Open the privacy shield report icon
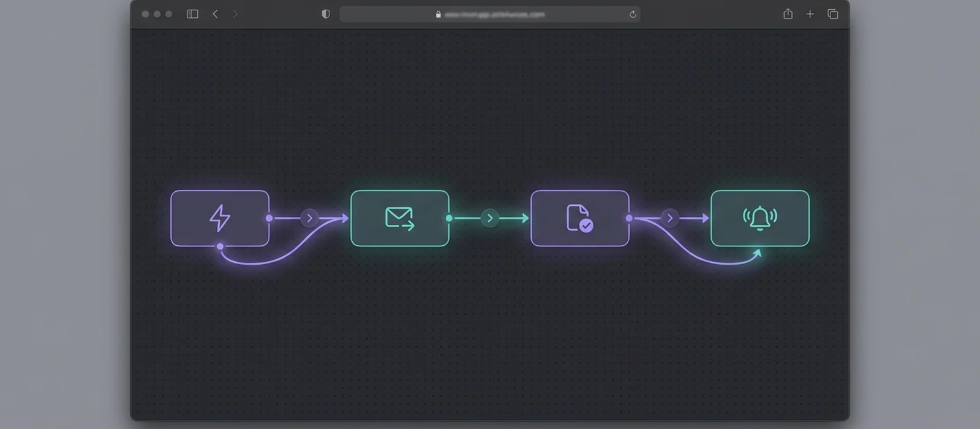 pos(326,14)
